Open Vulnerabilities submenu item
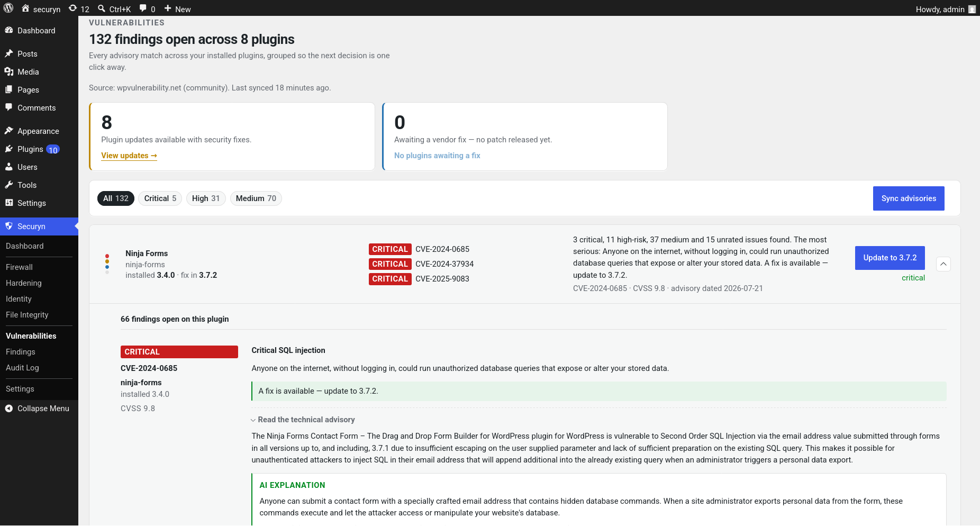980x526 pixels. click(31, 336)
